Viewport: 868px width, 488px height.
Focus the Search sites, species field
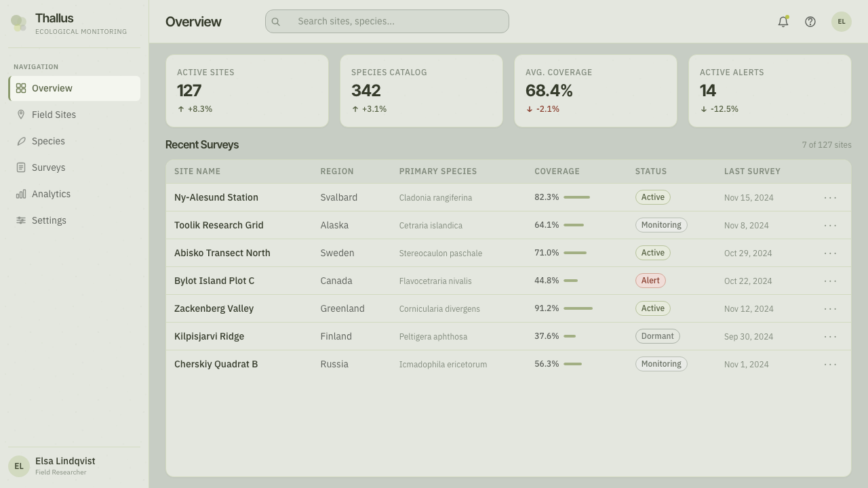pyautogui.click(x=387, y=21)
